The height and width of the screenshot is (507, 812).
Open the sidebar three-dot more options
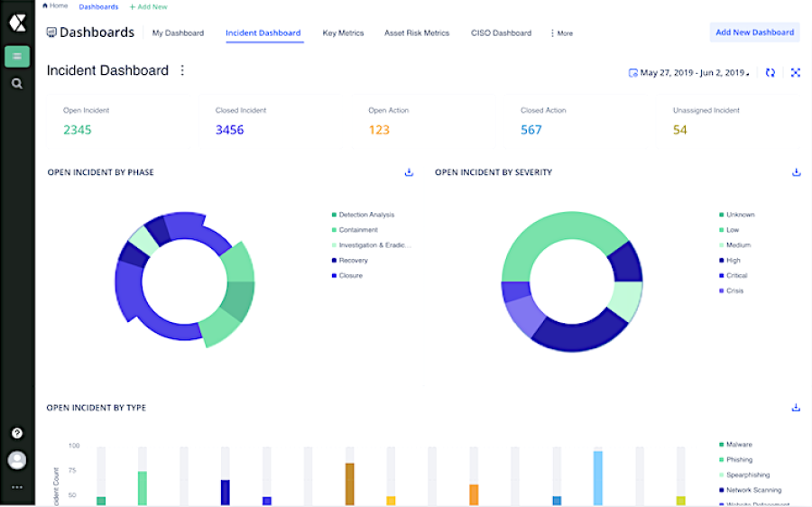[17, 487]
